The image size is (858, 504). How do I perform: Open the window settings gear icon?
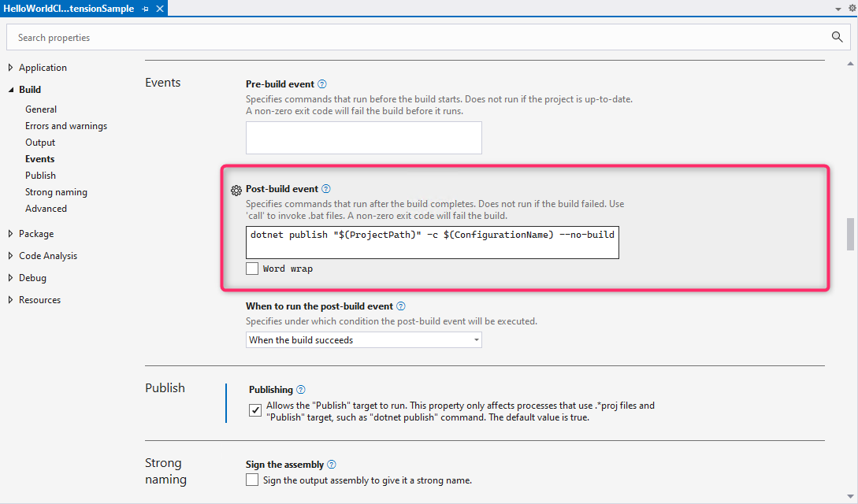click(x=852, y=8)
